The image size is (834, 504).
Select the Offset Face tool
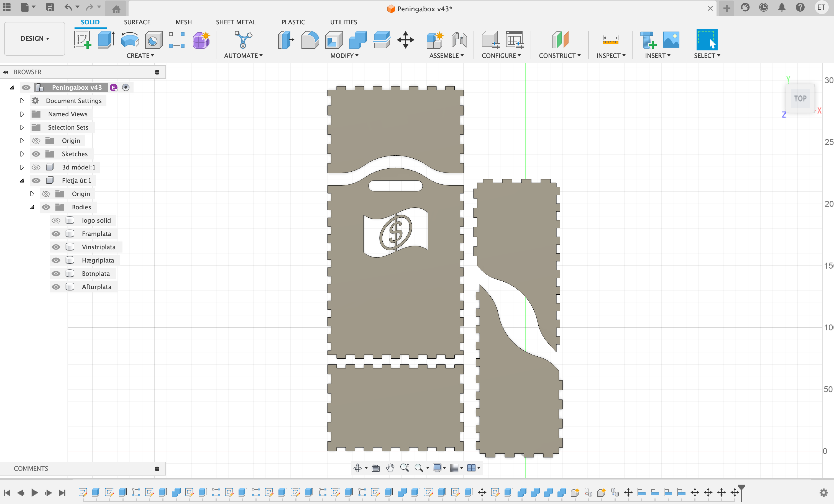[x=382, y=40]
